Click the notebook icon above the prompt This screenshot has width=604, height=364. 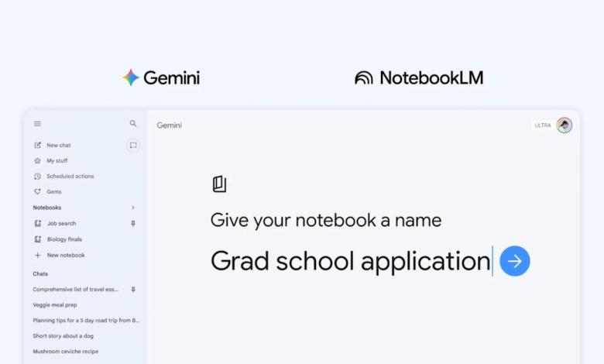pos(220,184)
